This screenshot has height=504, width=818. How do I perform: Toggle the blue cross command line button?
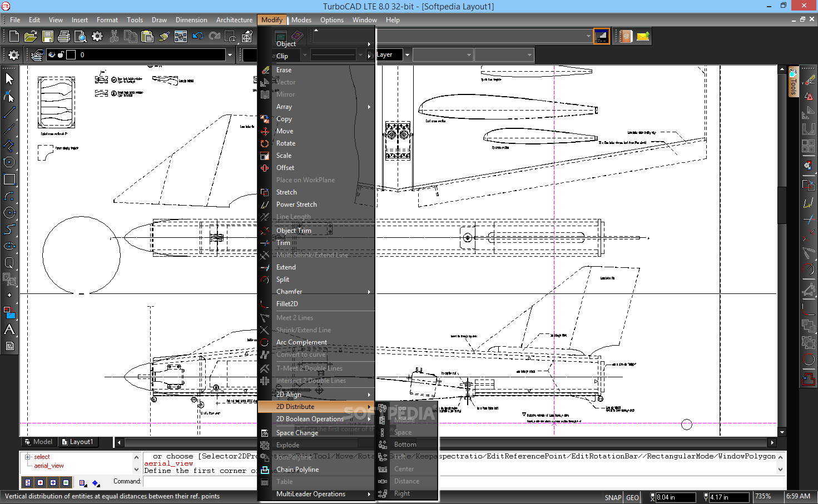click(53, 482)
